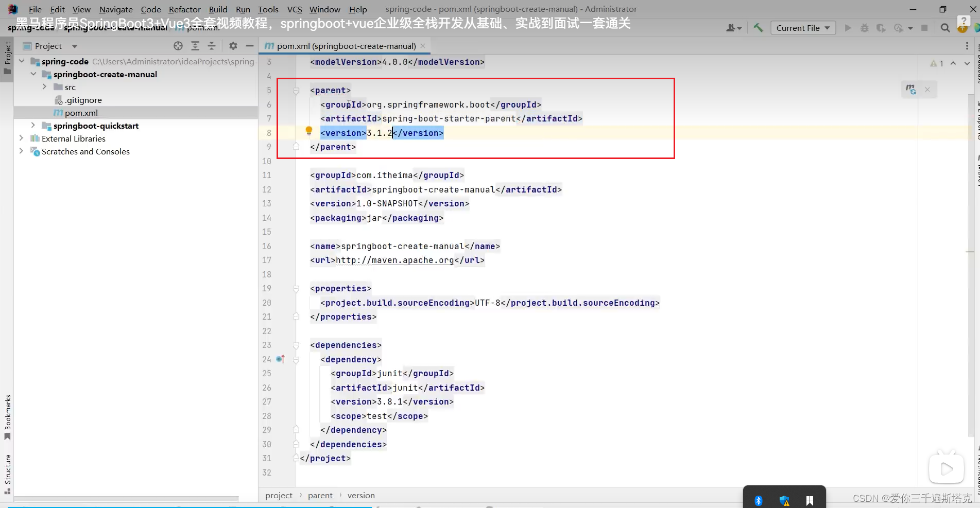Collapse all nodes in Project tree
980x508 pixels.
click(212, 46)
